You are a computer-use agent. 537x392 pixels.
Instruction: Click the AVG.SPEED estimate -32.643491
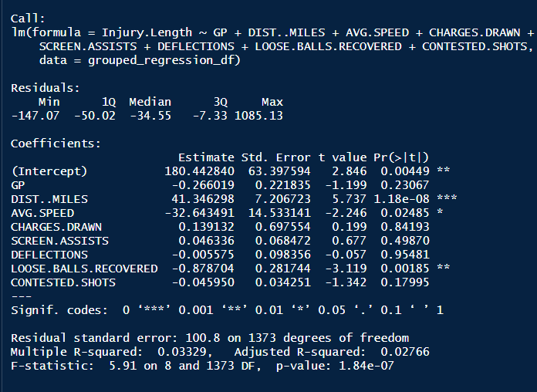(x=199, y=213)
